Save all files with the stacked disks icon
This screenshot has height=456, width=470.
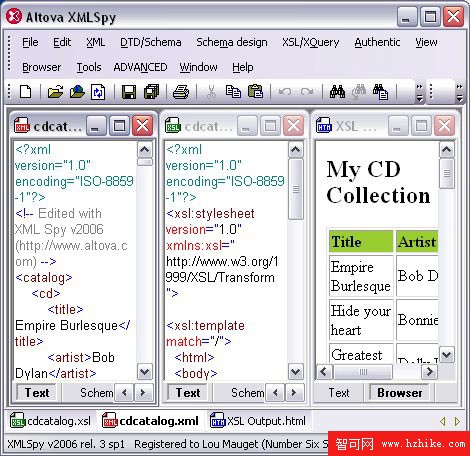click(x=151, y=92)
